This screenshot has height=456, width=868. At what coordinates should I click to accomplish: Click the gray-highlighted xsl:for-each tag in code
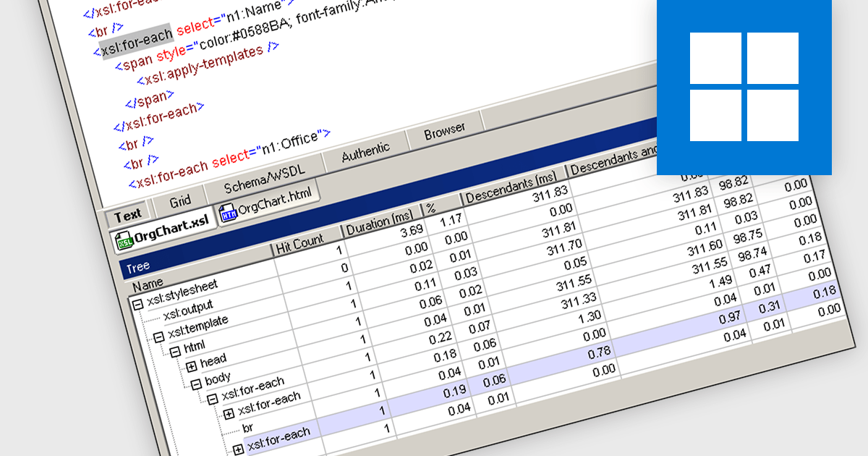coord(136,43)
